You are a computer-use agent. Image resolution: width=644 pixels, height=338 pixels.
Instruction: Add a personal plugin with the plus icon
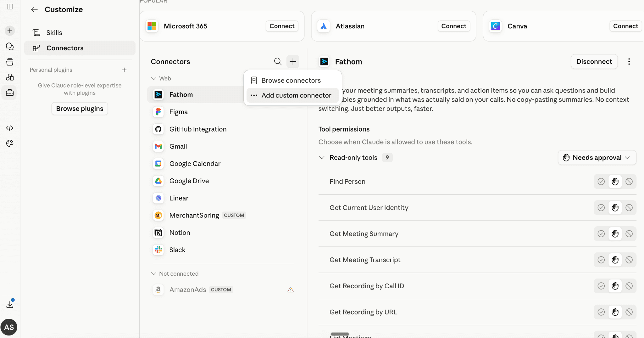[x=124, y=70]
